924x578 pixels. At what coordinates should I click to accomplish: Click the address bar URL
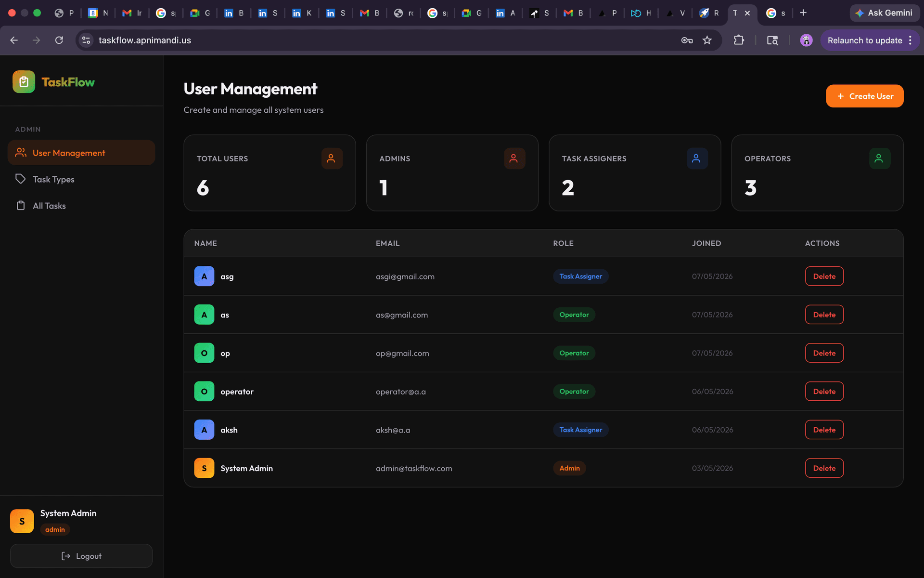(x=145, y=40)
